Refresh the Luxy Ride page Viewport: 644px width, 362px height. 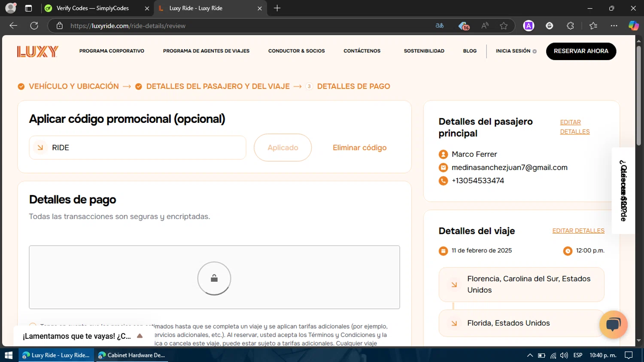[34, 26]
